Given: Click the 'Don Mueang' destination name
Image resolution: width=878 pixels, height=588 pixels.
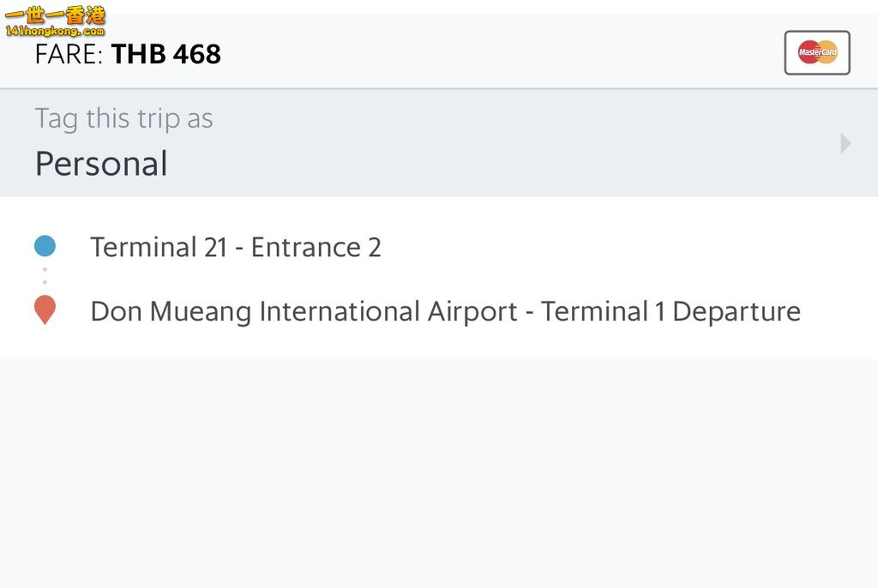Looking at the screenshot, I should point(171,311).
